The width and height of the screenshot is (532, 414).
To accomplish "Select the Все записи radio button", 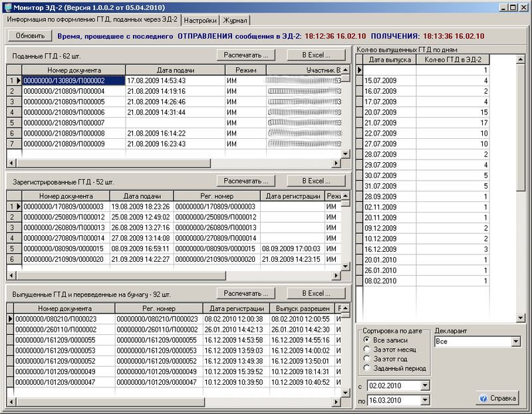I will pos(366,340).
